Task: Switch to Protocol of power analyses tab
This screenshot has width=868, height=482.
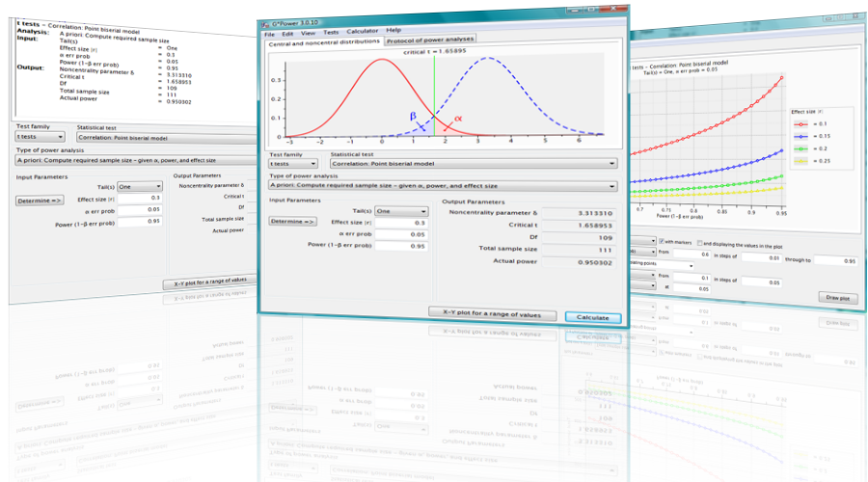Action: pos(430,40)
